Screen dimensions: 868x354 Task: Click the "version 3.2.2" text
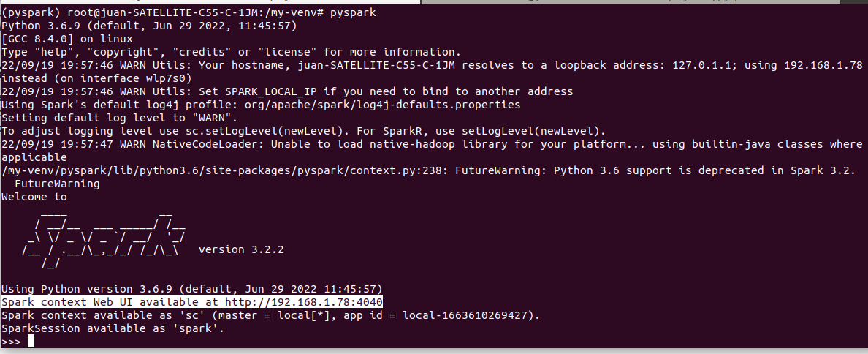pyautogui.click(x=241, y=249)
